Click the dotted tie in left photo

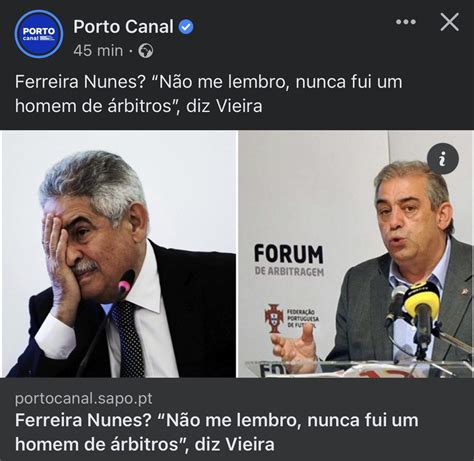tap(128, 338)
